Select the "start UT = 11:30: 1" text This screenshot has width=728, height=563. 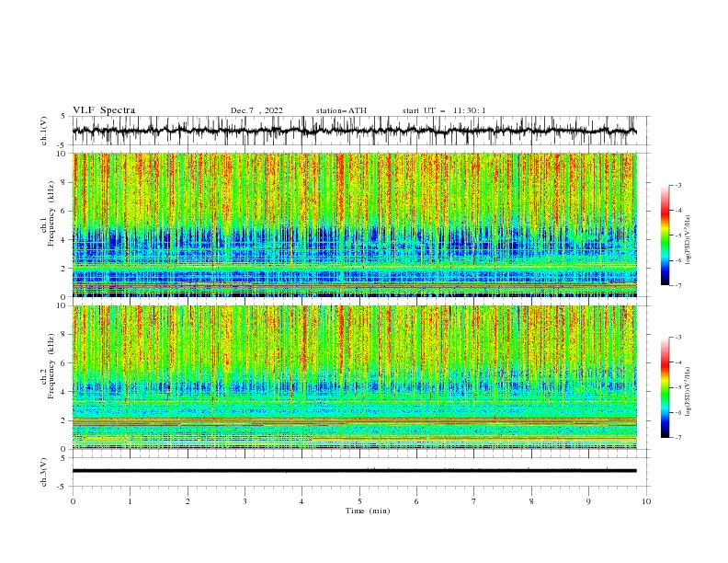pos(444,110)
